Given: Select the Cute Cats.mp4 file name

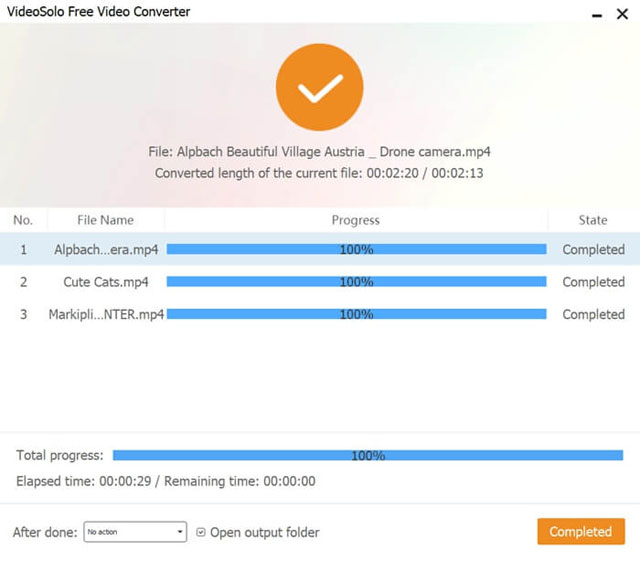Looking at the screenshot, I should point(106,282).
